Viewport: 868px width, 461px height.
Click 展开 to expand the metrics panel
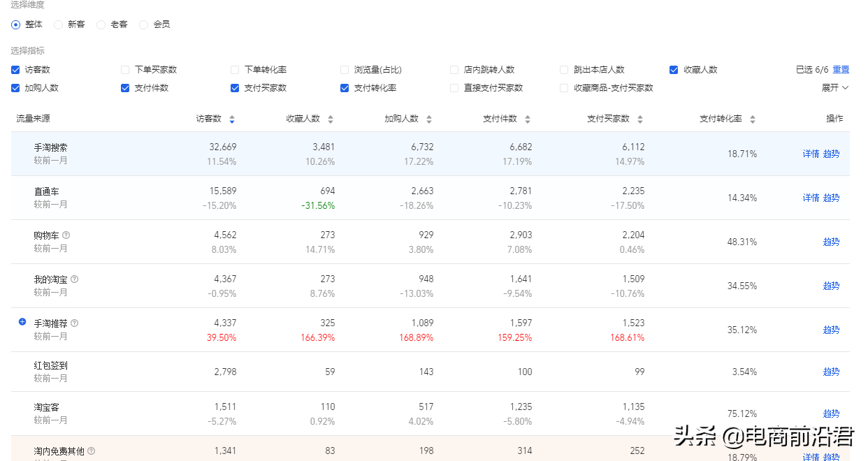831,88
